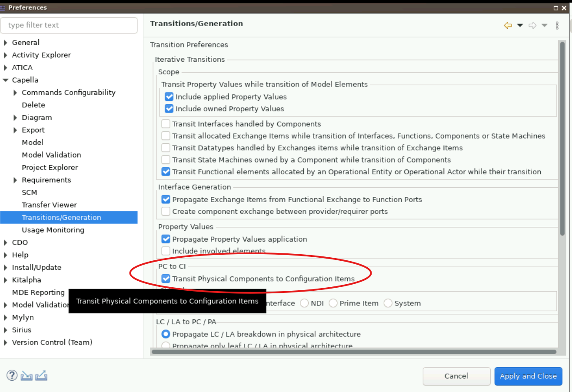The height and width of the screenshot is (392, 572).
Task: Click the Cancel button
Action: [x=456, y=376]
